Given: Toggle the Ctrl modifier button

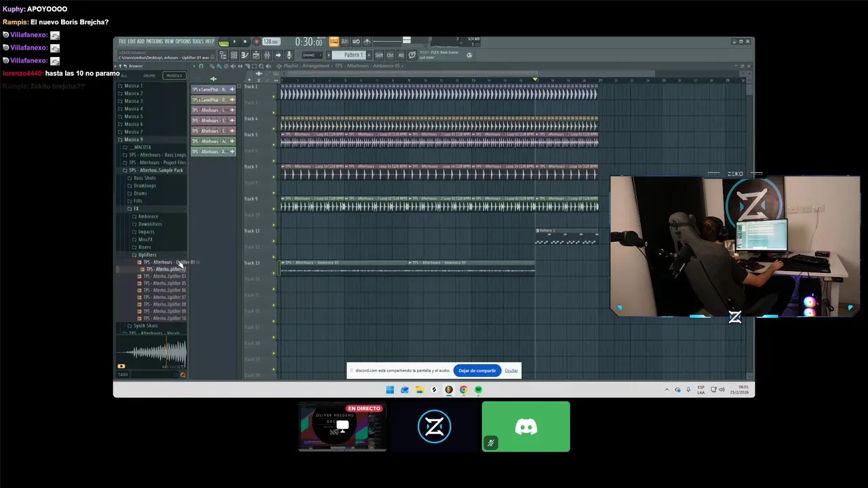Looking at the screenshot, I should [x=391, y=55].
